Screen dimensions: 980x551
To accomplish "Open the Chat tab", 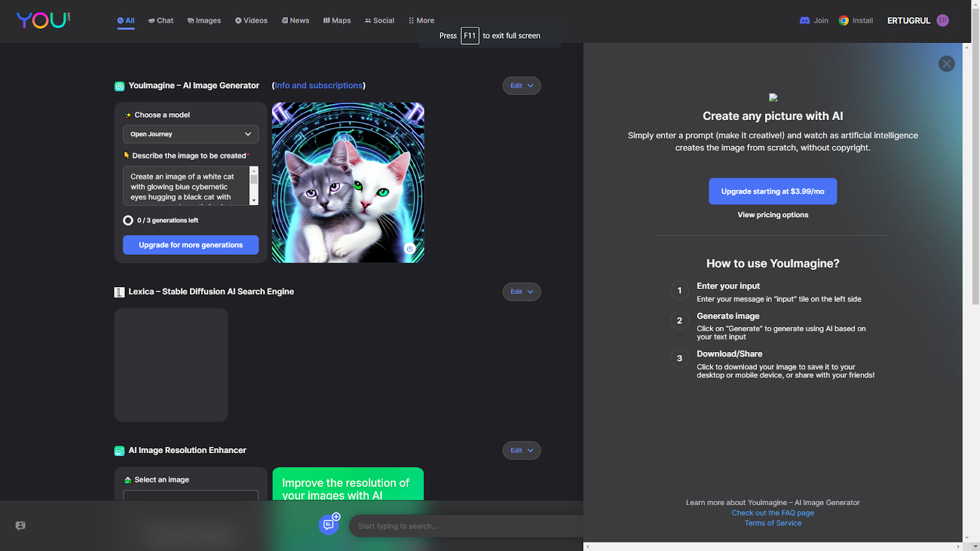I will (161, 21).
